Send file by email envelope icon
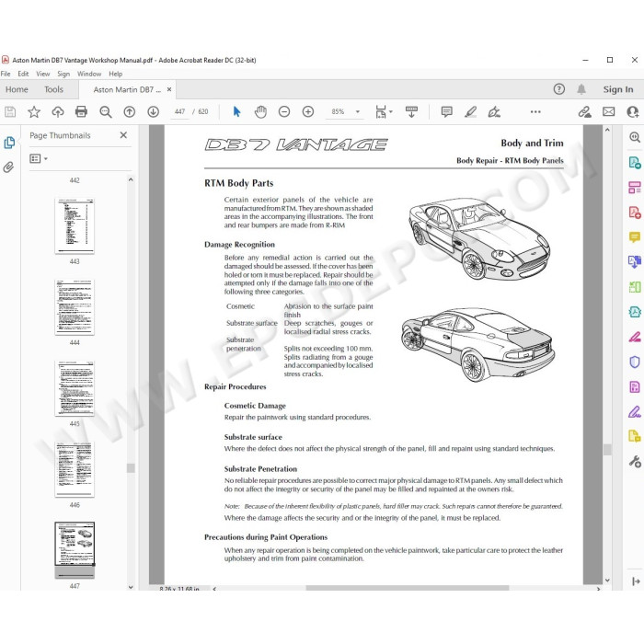644x644 pixels. pyautogui.click(x=609, y=111)
